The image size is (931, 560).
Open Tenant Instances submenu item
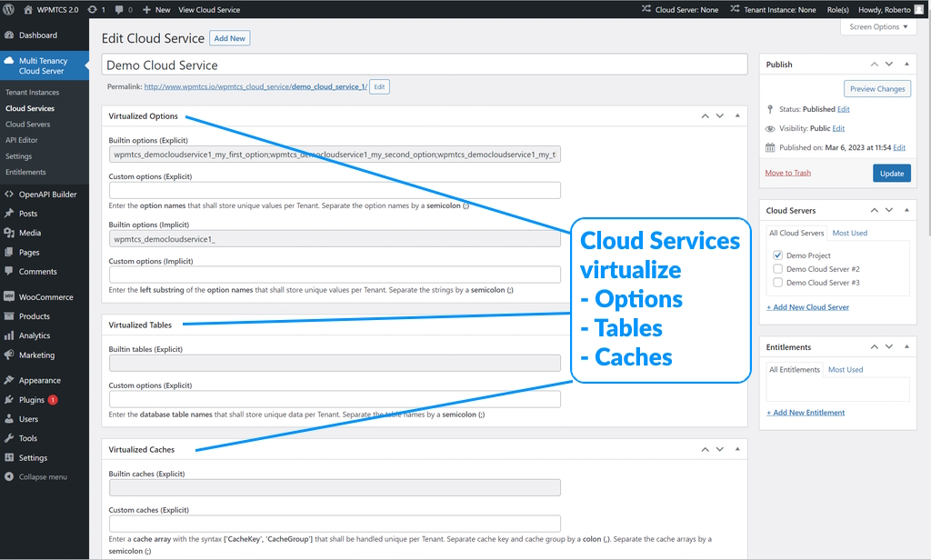pos(33,92)
